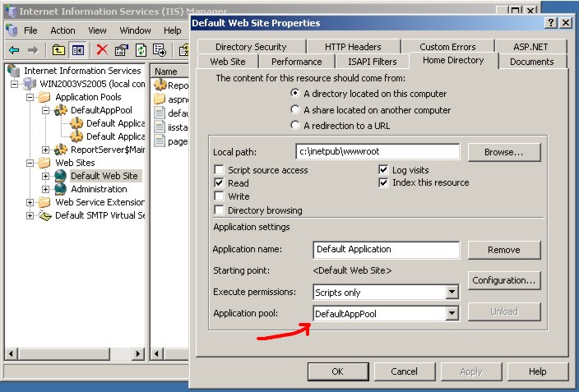Click the Repo item gear icon in list

coord(160,85)
